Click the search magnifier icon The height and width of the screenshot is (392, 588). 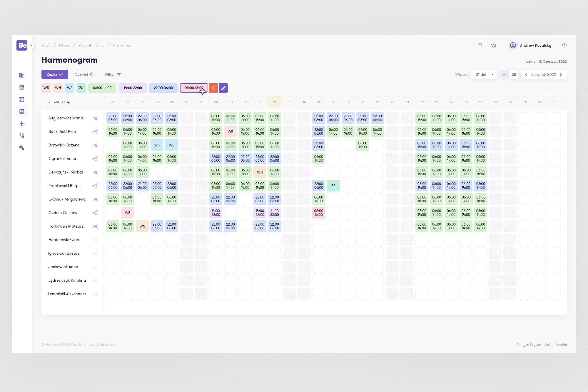[480, 45]
